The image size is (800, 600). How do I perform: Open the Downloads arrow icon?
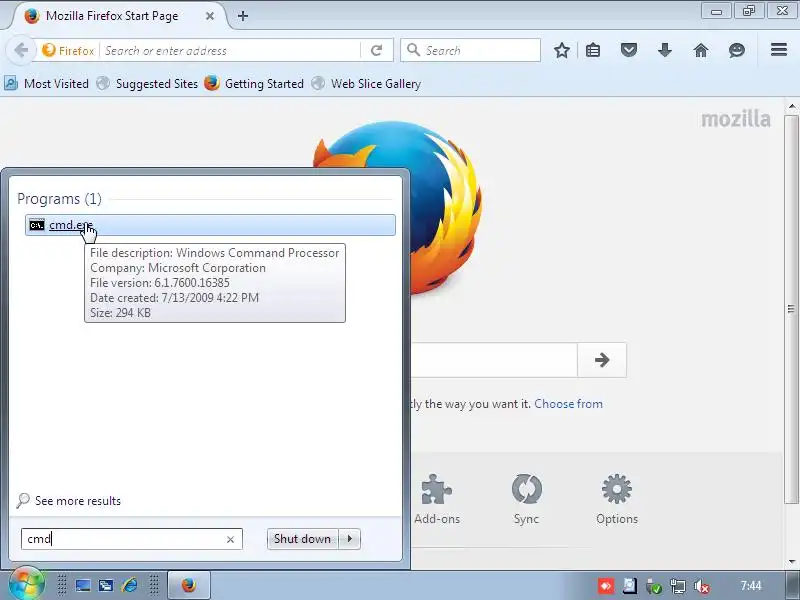click(664, 50)
